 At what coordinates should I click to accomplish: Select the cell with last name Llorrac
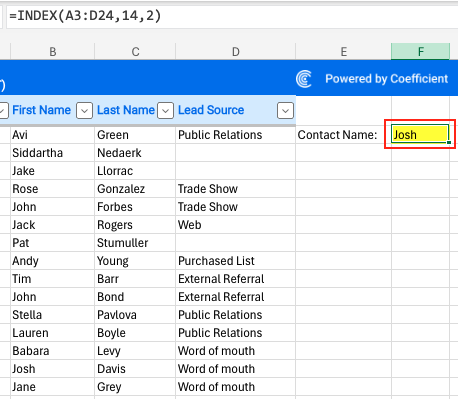pyautogui.click(x=135, y=171)
